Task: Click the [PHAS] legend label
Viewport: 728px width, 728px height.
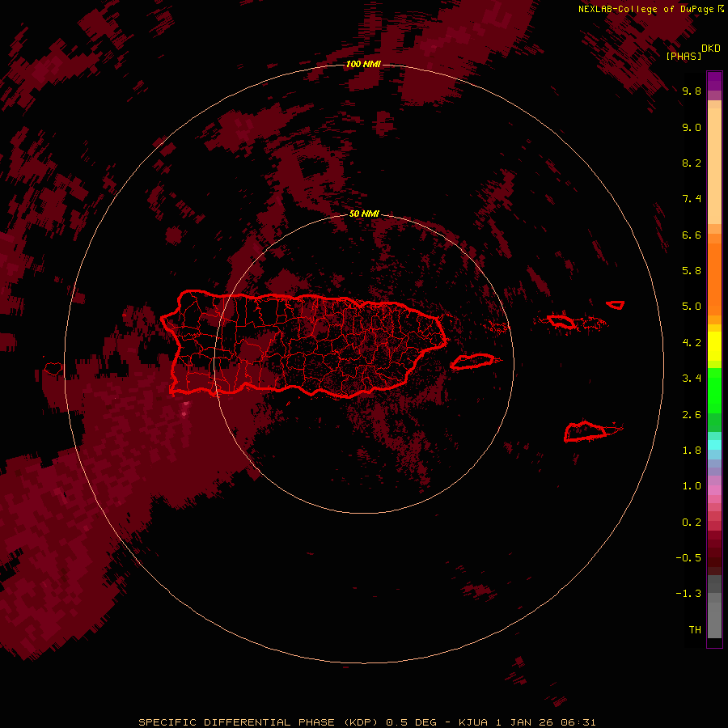Action: tap(684, 56)
